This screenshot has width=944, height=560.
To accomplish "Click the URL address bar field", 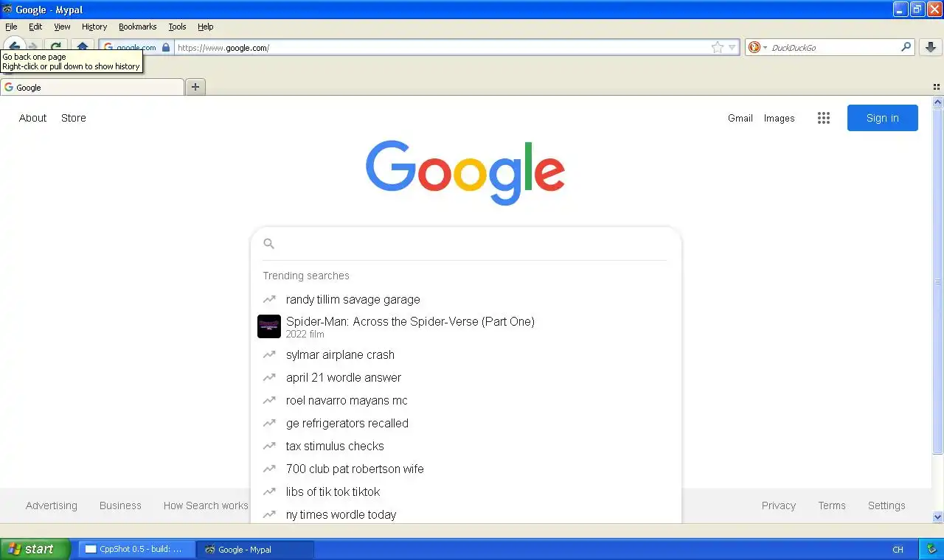I will (442, 47).
